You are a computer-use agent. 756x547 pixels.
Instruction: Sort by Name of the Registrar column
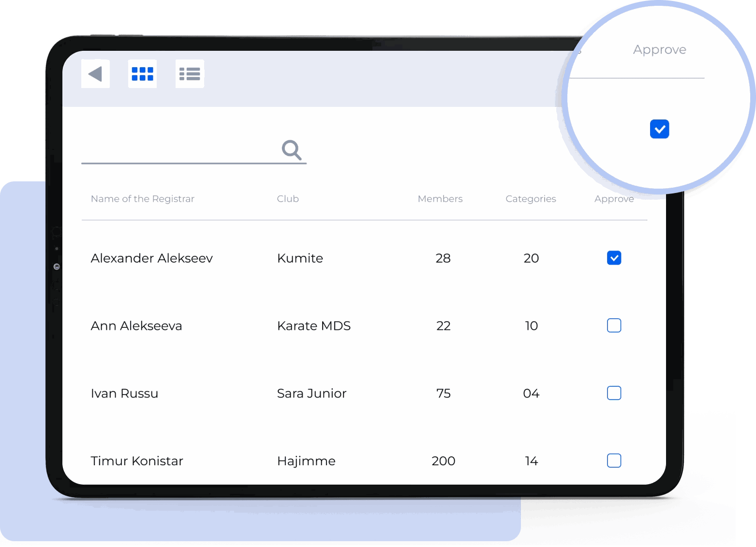[x=143, y=199]
